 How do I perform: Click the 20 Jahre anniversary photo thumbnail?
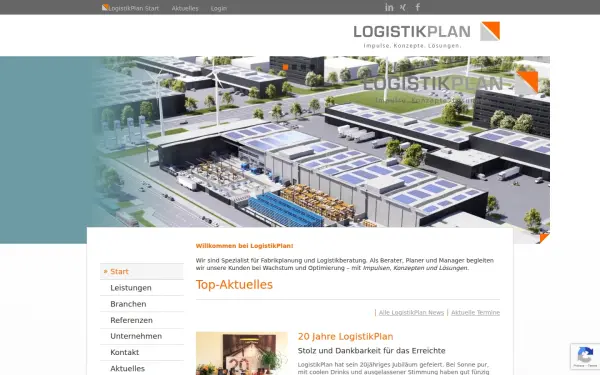[x=241, y=353]
